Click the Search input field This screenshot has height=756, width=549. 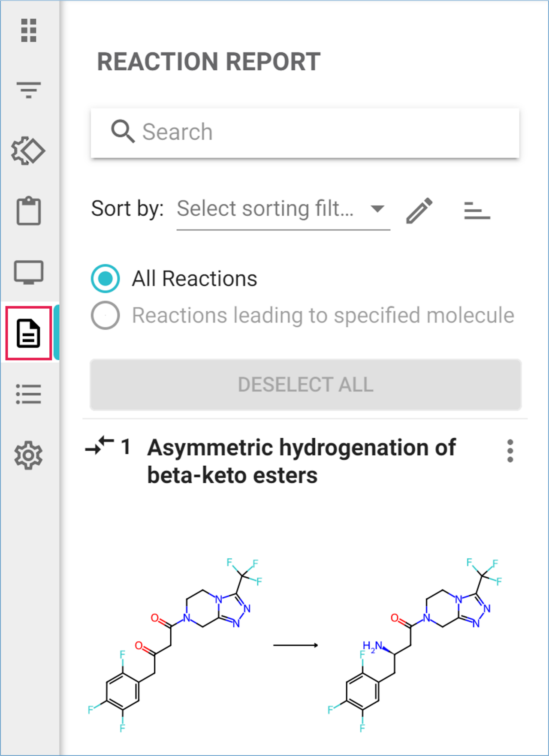tap(305, 132)
